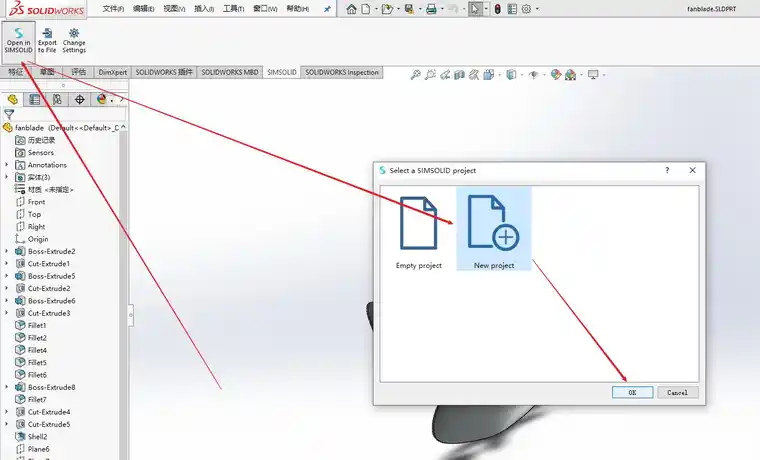Viewport: 760px width, 460px height.
Task: Click the Section View icon
Action: coord(459,75)
